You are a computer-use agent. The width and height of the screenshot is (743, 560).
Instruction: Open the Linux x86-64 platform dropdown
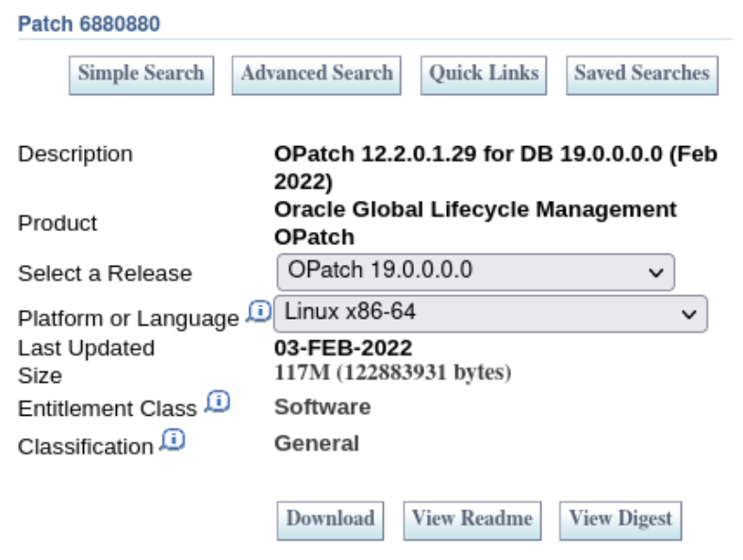click(491, 314)
